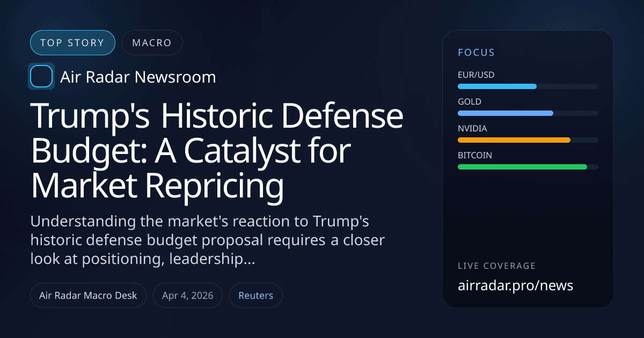Click the NVIDIA ticker label
Image resolution: width=644 pixels, height=338 pixels.
tap(472, 128)
